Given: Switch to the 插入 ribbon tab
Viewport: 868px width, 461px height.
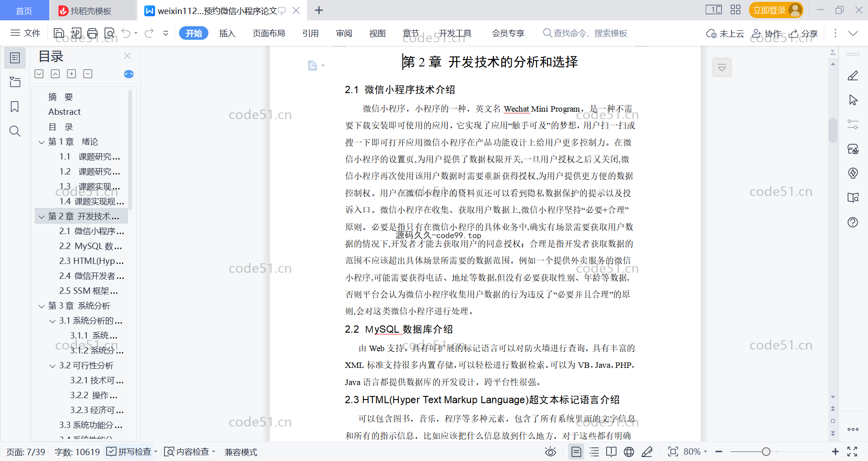Looking at the screenshot, I should pos(227,33).
